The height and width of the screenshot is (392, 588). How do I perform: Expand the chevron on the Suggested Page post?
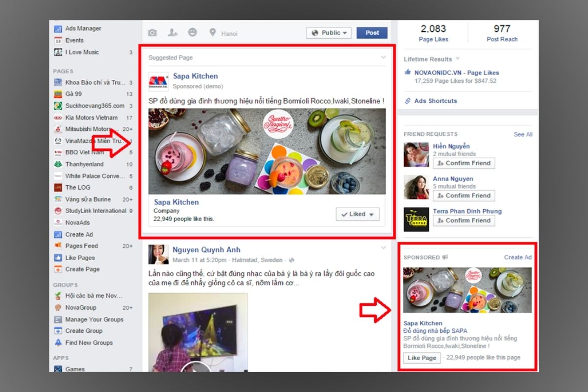tap(383, 57)
